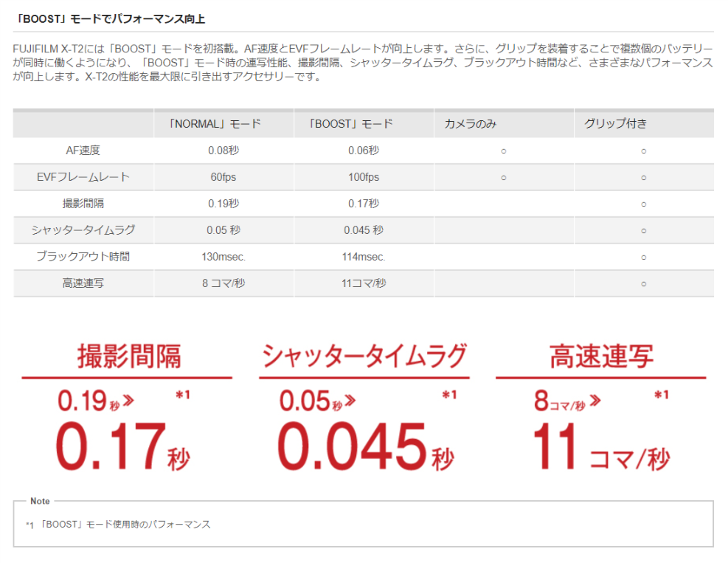The image size is (728, 563).
Task: Click the circle for AF速度 under グリップ付き
Action: pyautogui.click(x=643, y=151)
